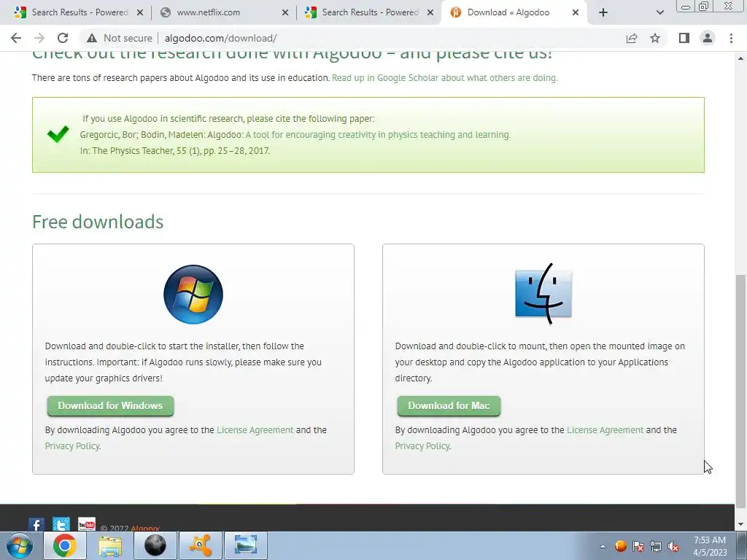Open the Google Scholar research link
The image size is (747, 560).
click(x=444, y=77)
